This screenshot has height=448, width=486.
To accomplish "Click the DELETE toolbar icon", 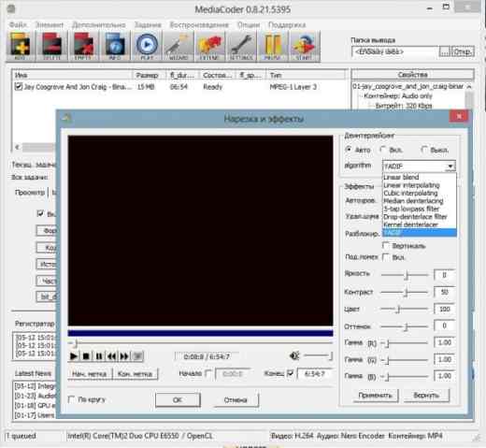I will (51, 46).
